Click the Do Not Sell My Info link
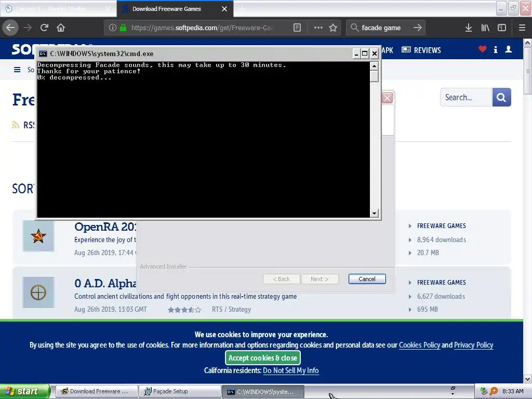This screenshot has width=532, height=399. click(291, 370)
